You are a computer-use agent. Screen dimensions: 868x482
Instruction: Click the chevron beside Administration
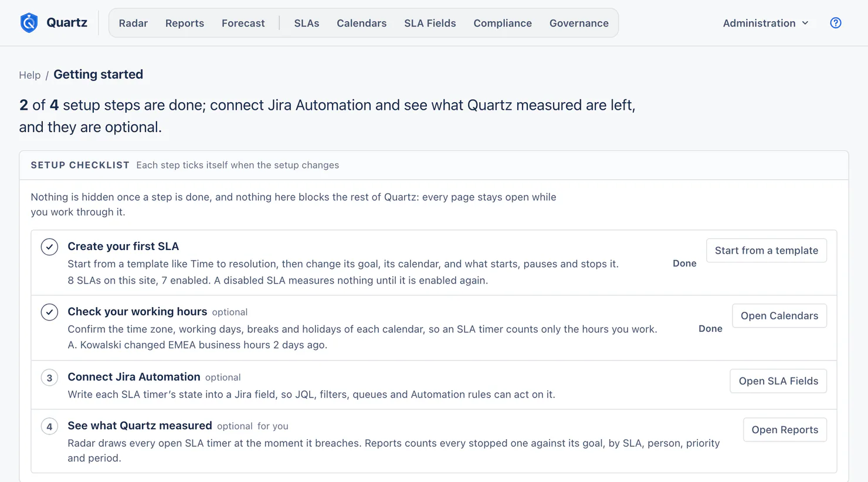805,23
